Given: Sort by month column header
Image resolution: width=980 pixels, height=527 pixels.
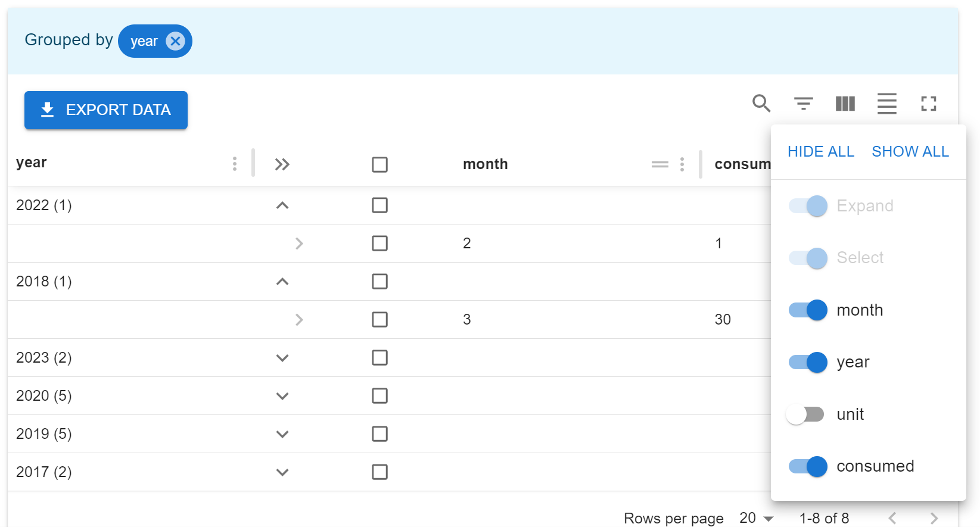Looking at the screenshot, I should (485, 164).
